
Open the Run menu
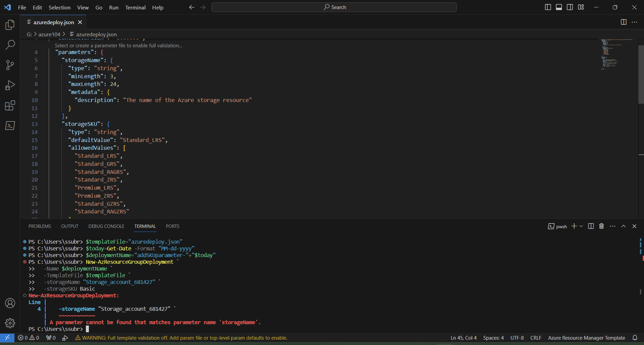[x=114, y=7]
